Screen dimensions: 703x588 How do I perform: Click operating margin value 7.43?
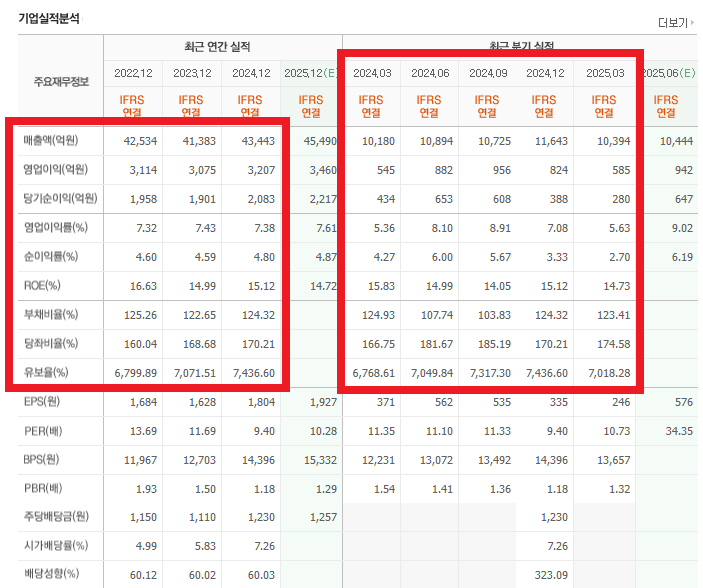pos(205,228)
